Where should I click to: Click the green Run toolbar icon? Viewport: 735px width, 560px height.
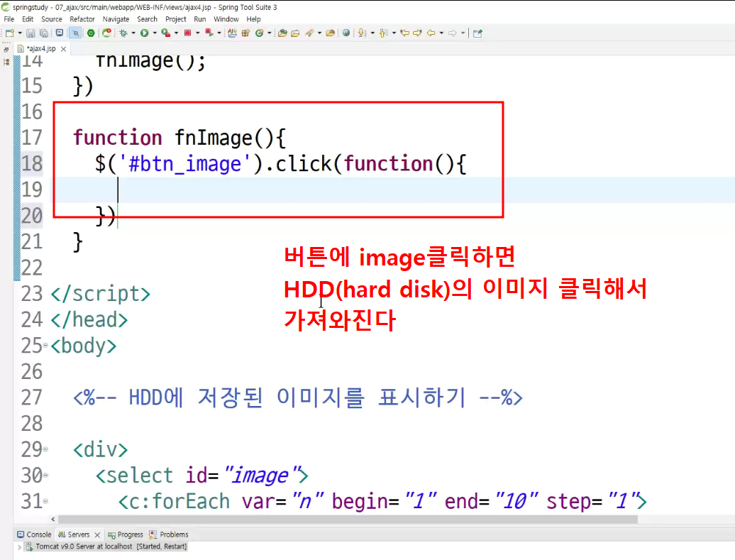[145, 33]
